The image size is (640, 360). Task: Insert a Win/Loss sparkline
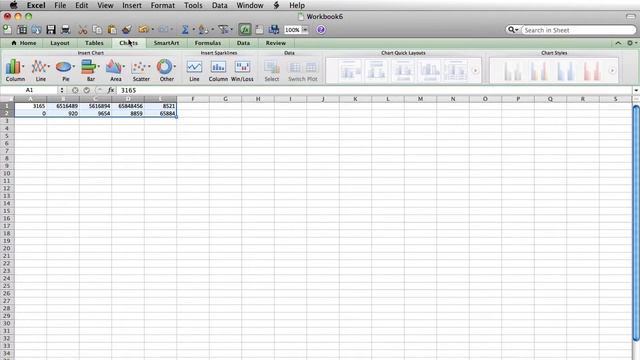click(x=242, y=70)
